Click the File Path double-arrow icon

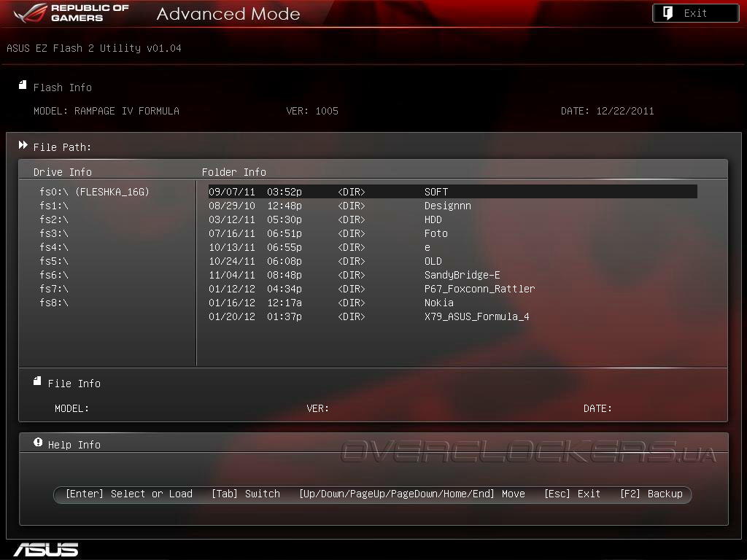coord(23,145)
